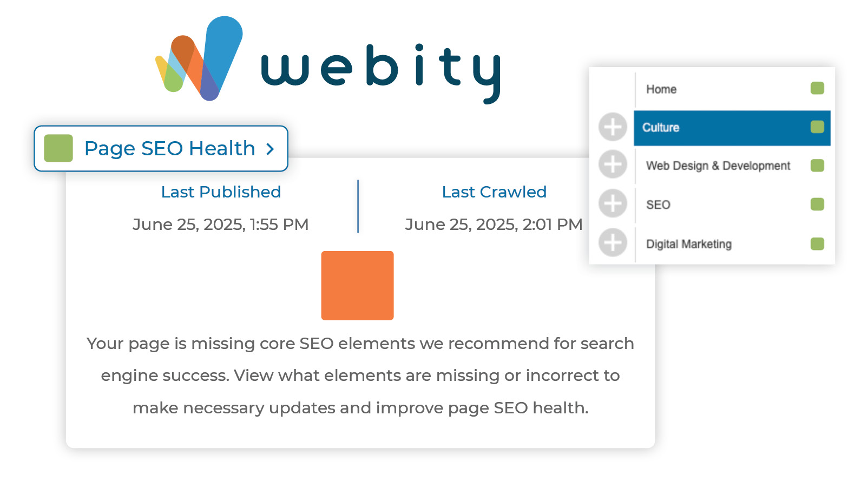The image size is (868, 481).
Task: Click the green status icon beside Home
Action: tap(816, 88)
